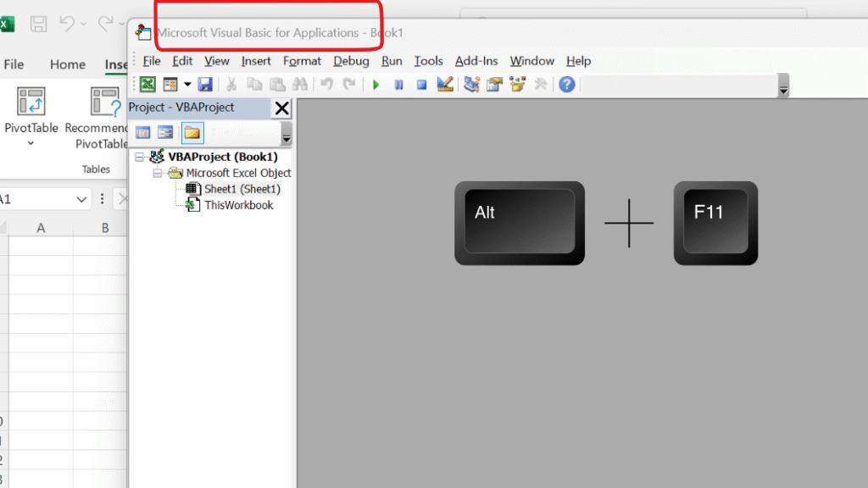Open Object Browser toolbar icon

click(518, 84)
